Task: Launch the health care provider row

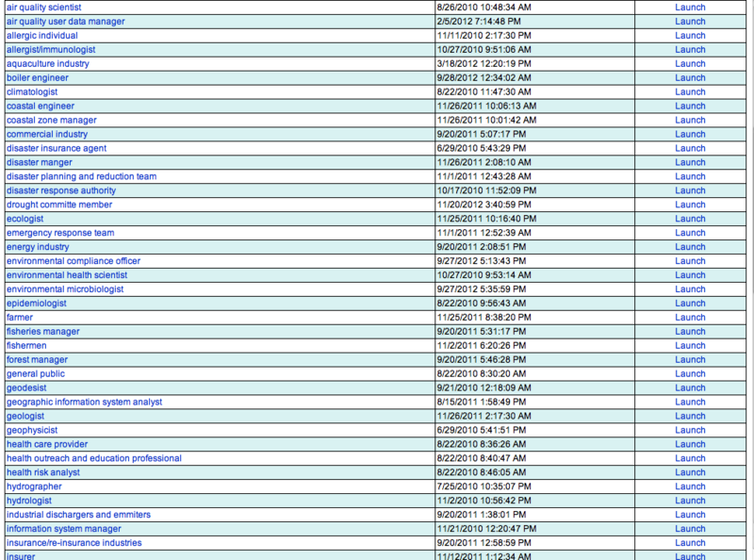Action: (x=690, y=444)
